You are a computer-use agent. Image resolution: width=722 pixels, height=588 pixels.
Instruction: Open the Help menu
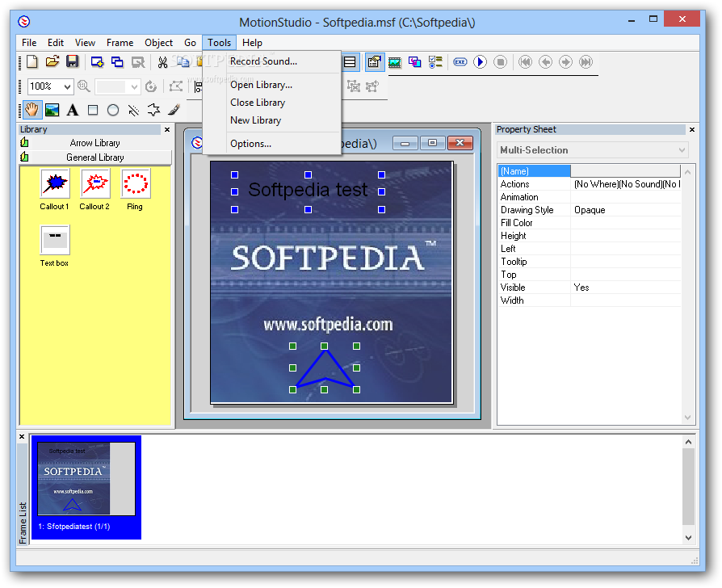(x=252, y=43)
